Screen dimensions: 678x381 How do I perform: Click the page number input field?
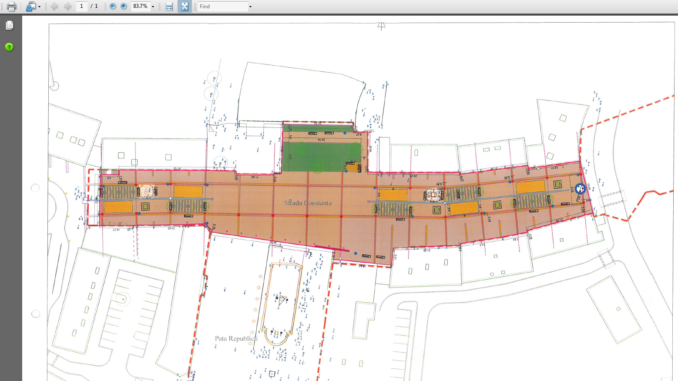81,6
